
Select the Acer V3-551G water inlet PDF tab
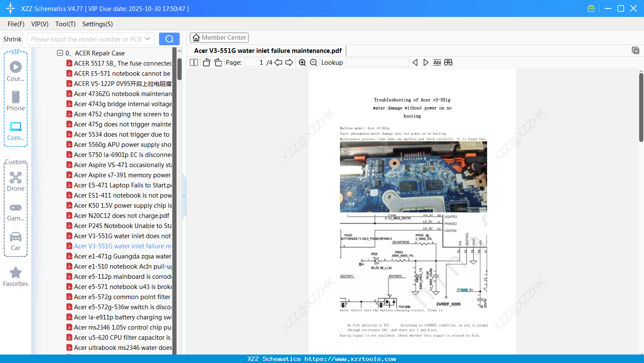click(x=268, y=51)
